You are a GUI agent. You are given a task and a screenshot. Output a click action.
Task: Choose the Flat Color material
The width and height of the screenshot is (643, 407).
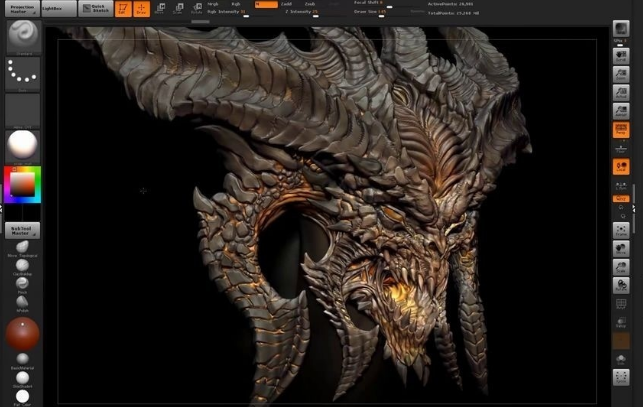23,398
